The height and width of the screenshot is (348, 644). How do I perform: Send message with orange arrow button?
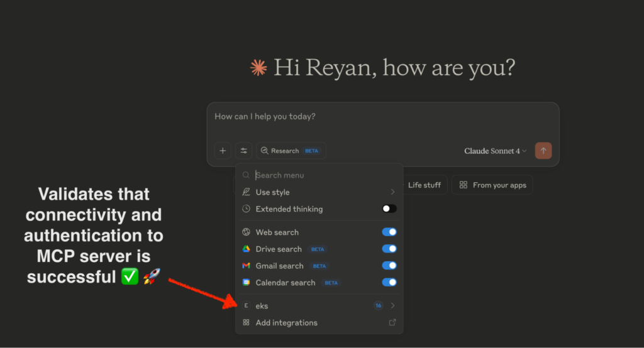point(543,151)
